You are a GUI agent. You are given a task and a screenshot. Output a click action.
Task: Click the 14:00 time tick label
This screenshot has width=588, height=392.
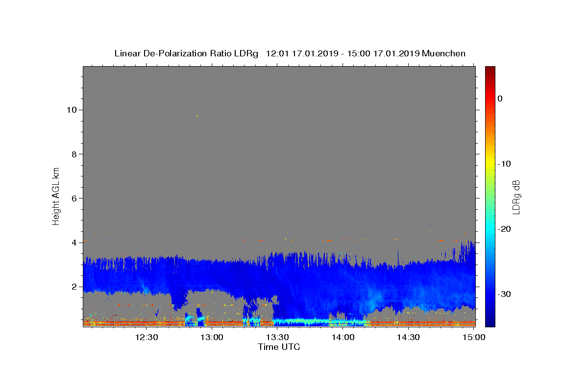pos(343,337)
